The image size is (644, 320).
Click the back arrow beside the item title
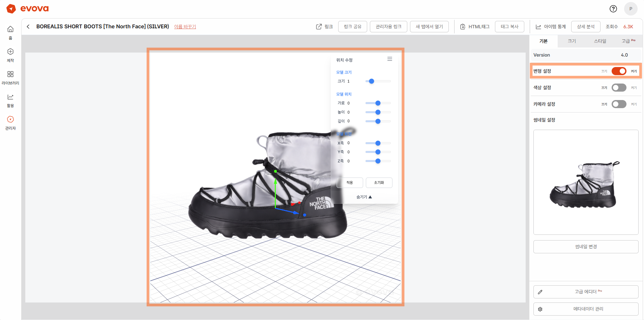(28, 27)
